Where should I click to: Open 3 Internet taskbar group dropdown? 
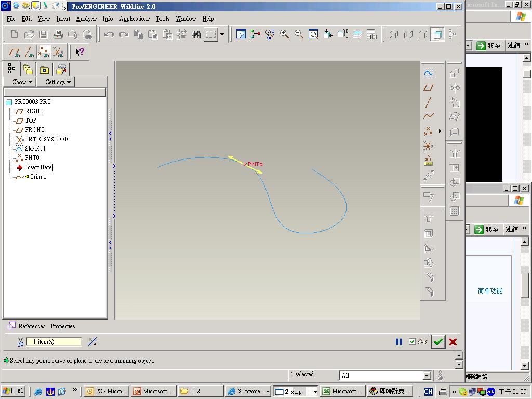[268, 391]
